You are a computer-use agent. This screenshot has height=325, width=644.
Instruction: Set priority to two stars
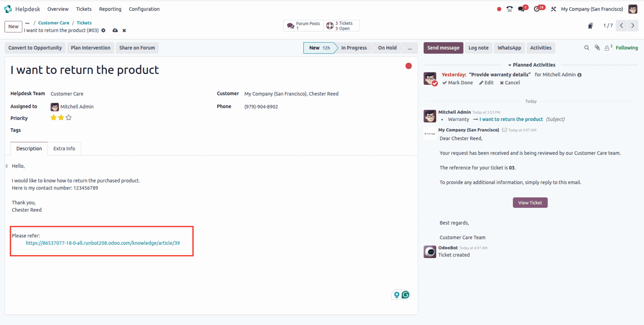coord(61,118)
